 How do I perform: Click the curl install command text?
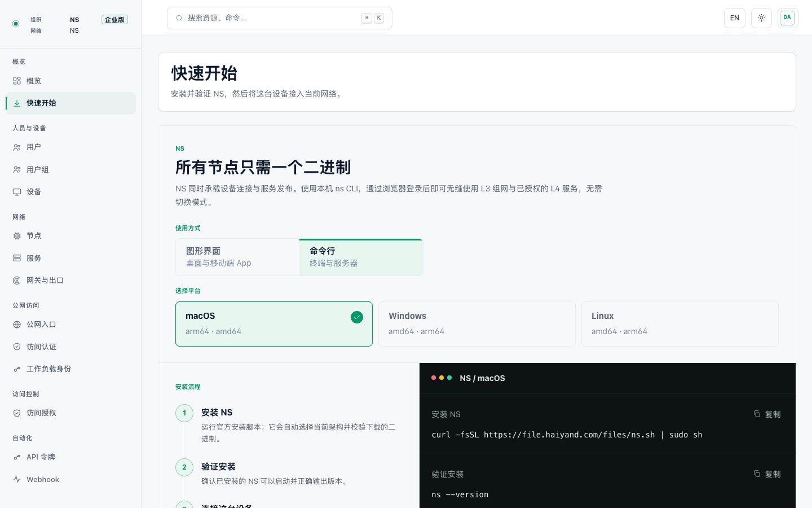(x=567, y=435)
